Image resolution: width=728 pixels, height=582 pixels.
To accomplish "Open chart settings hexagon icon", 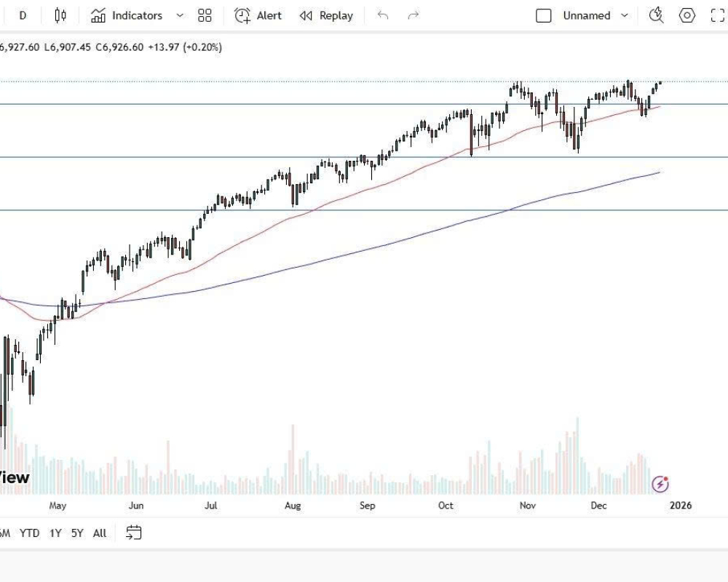I will click(x=687, y=15).
